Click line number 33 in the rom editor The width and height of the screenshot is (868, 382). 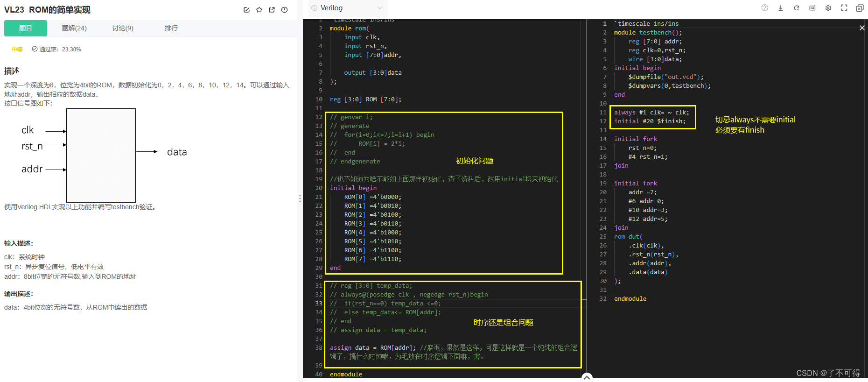(318, 304)
